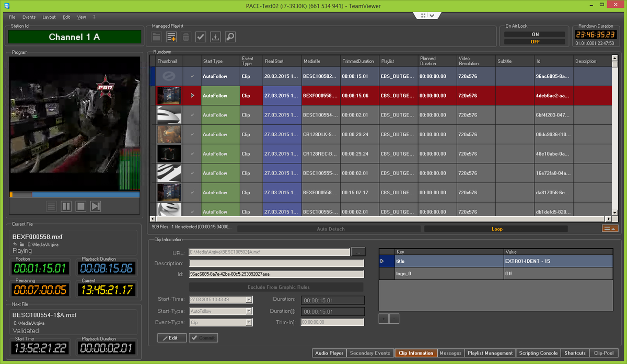This screenshot has height=364, width=627.
Task: Click the rundown horizontal scrollbar
Action: 381,219
